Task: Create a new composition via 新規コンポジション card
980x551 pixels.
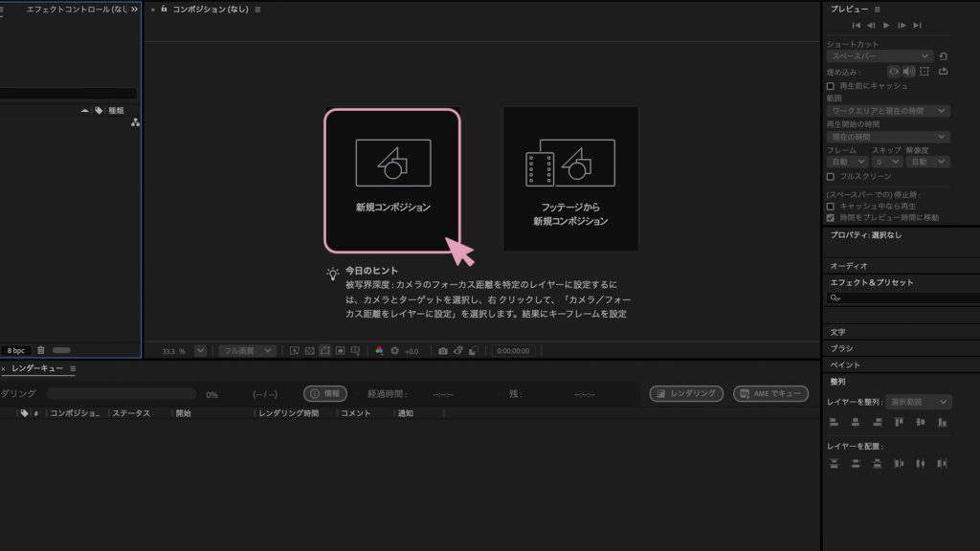Action: 392,181
